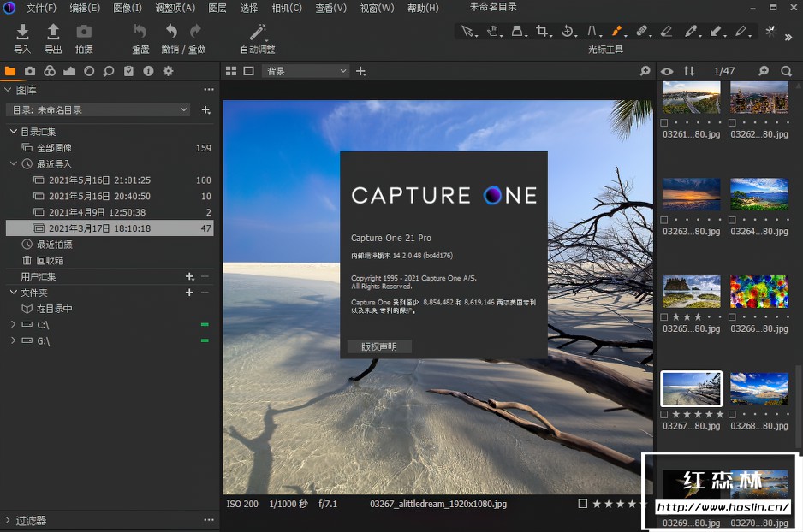This screenshot has width=803, height=532.
Task: Toggle the browser eye visibility icon
Action: click(x=667, y=71)
